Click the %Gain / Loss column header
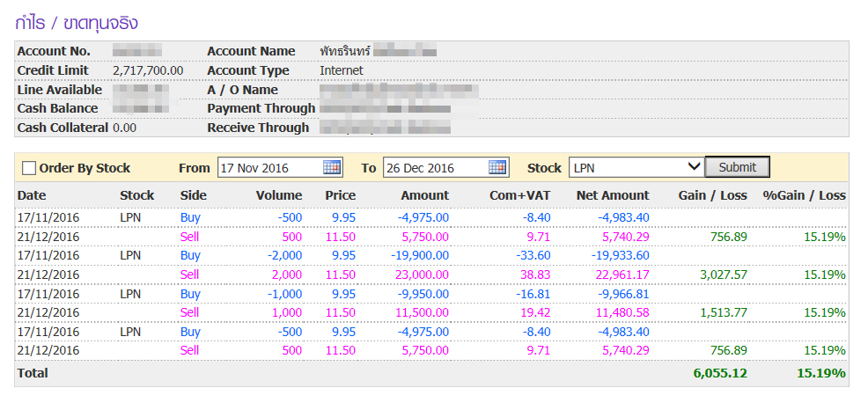The height and width of the screenshot is (410, 868). click(x=805, y=195)
